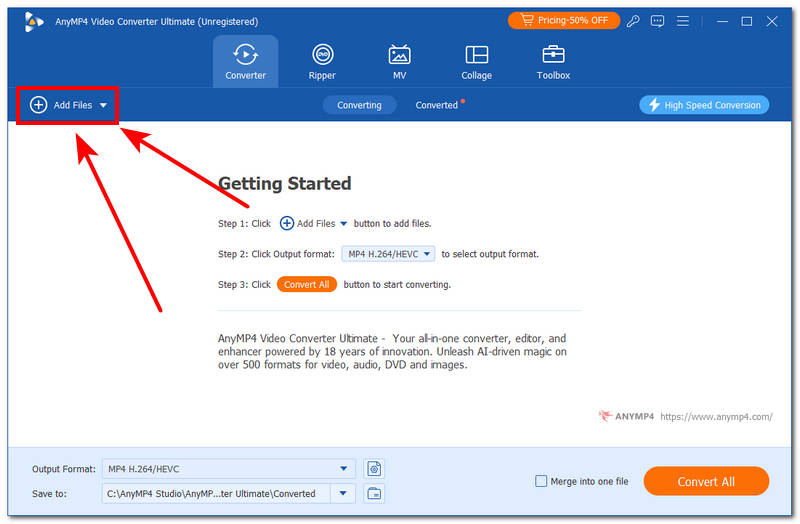Maximize the AnyMP4 window

tap(746, 21)
